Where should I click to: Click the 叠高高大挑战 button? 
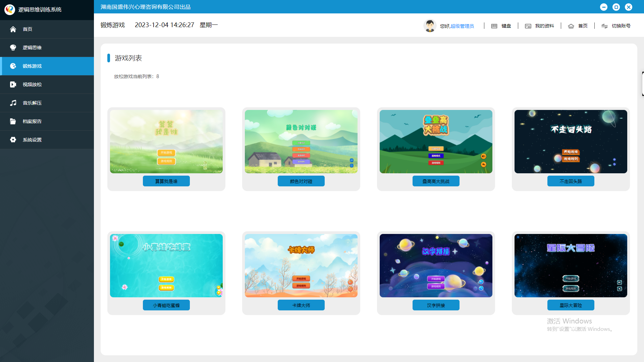[436, 181]
